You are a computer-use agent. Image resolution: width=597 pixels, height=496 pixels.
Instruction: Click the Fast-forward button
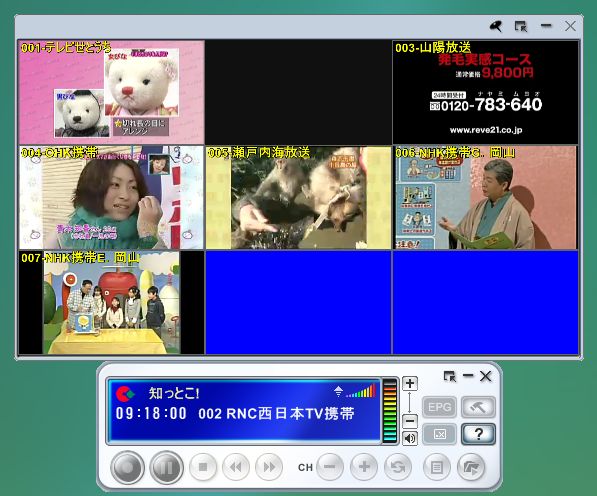pyautogui.click(x=269, y=467)
